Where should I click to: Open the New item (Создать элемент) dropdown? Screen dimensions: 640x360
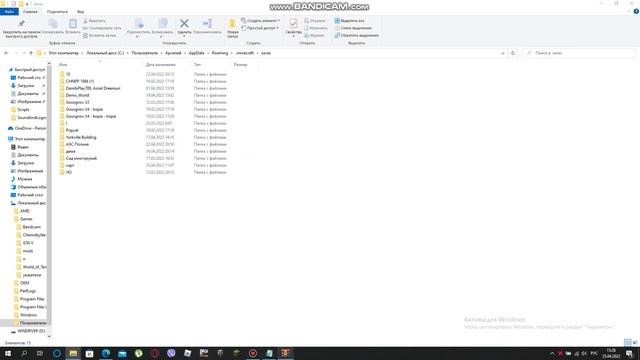point(260,20)
